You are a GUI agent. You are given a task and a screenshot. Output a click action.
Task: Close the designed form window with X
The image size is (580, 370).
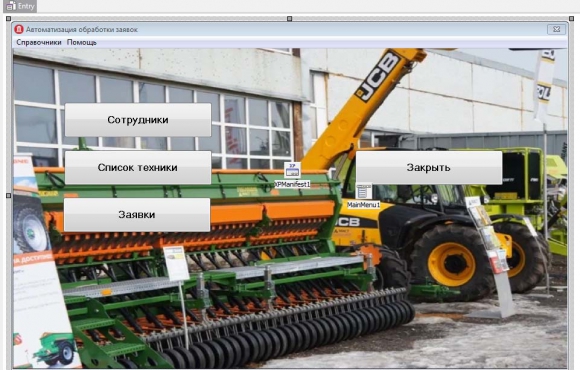(x=556, y=29)
